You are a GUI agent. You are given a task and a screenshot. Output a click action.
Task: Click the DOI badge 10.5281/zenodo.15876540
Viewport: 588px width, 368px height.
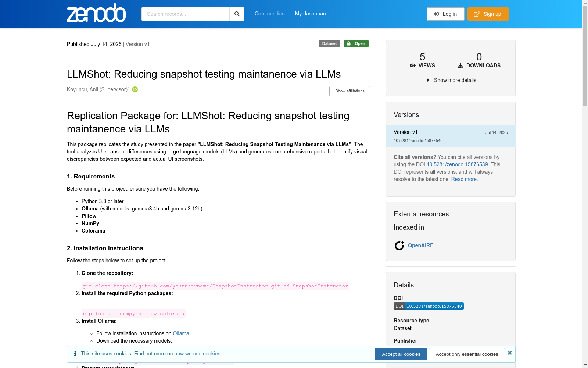point(429,306)
